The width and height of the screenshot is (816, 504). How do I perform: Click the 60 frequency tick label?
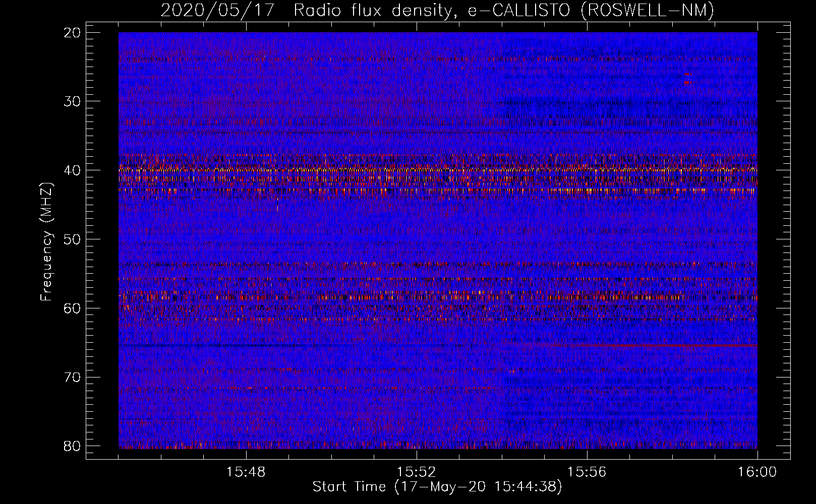click(x=72, y=308)
